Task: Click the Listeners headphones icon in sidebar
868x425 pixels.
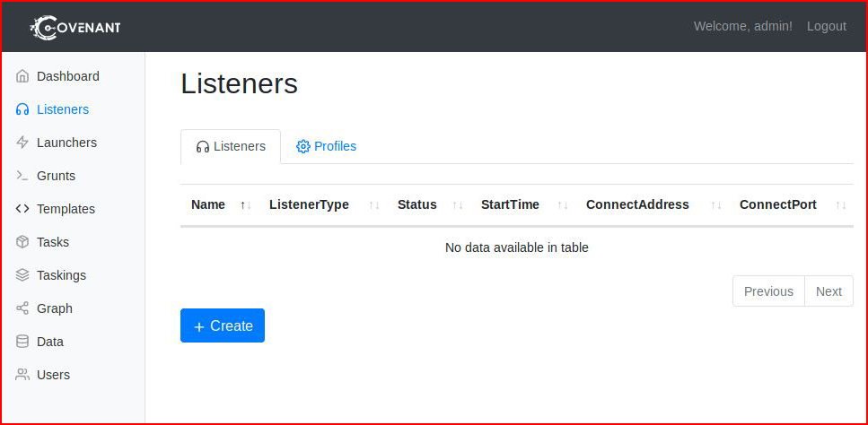Action: (x=22, y=109)
